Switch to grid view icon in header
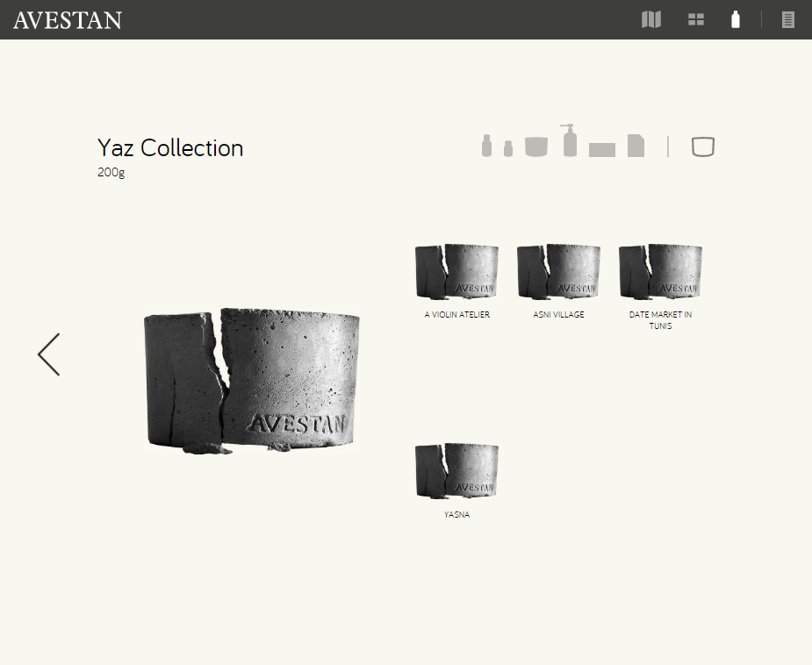The image size is (812, 665). tap(696, 19)
